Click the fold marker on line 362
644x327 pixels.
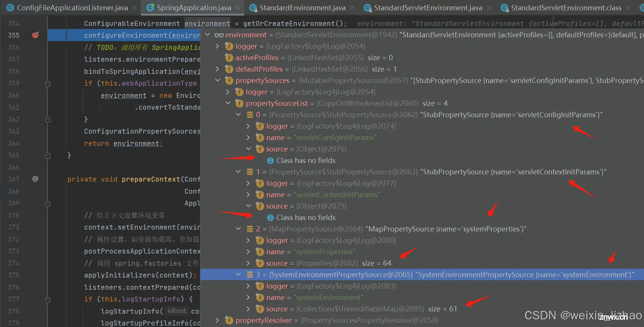48,120
